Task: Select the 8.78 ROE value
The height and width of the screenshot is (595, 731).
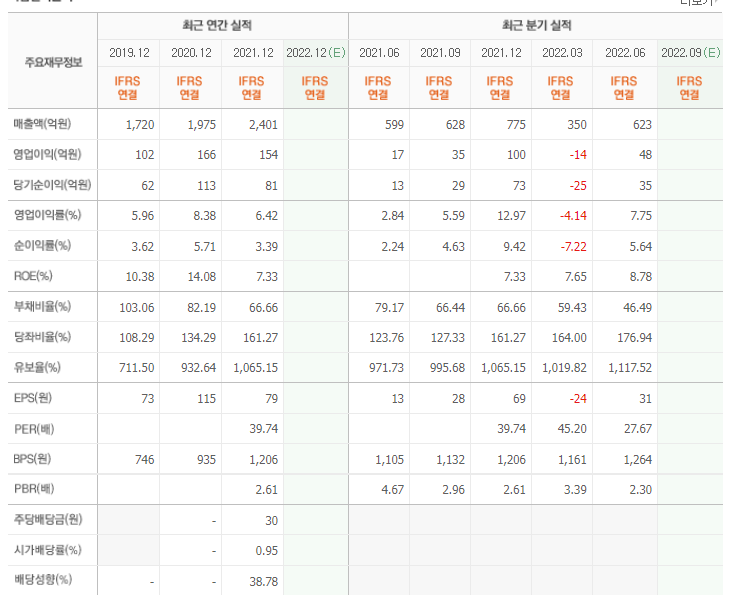Action: pyautogui.click(x=641, y=277)
